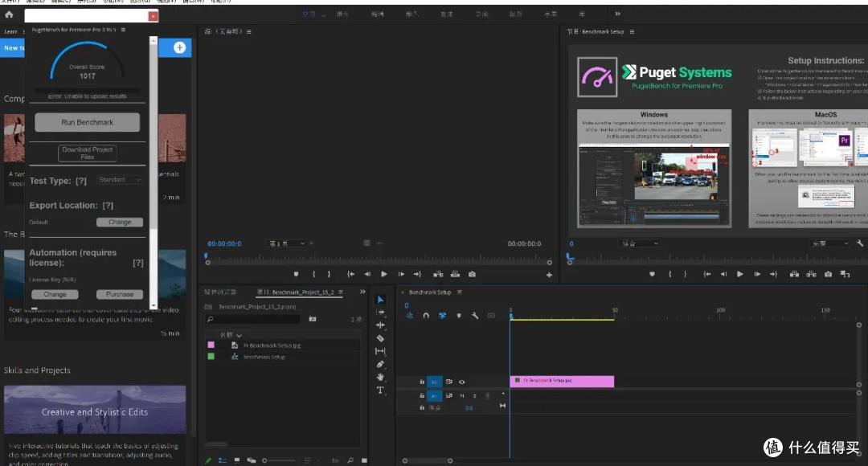Click the Home icon
868x466 pixels.
tap(9, 14)
